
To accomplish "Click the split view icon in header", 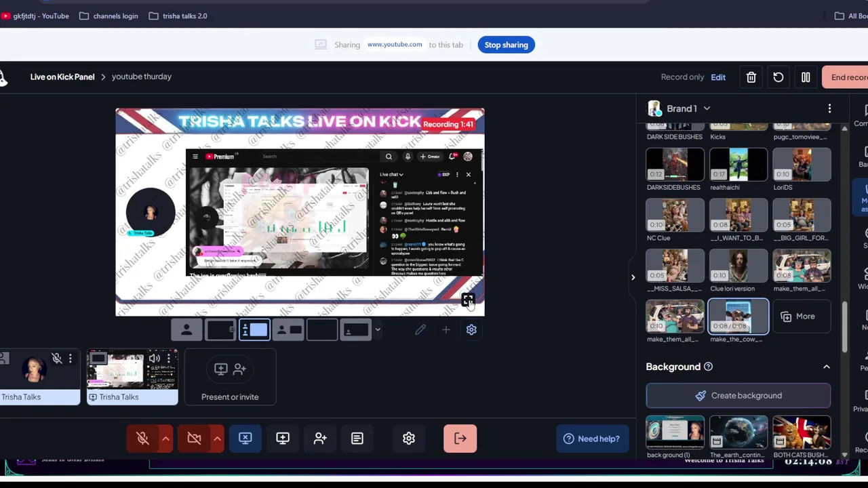I will (x=806, y=77).
